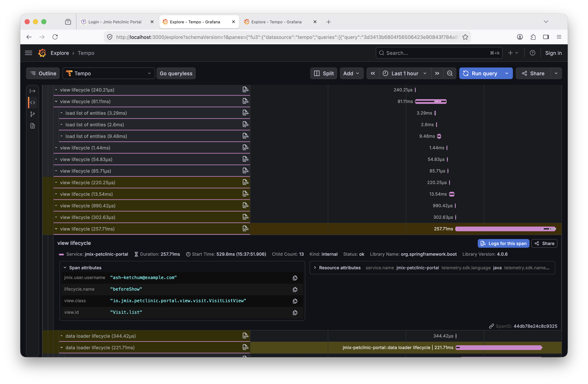Shift time range backward with double-left arrows
The height and width of the screenshot is (384, 588).
point(373,73)
